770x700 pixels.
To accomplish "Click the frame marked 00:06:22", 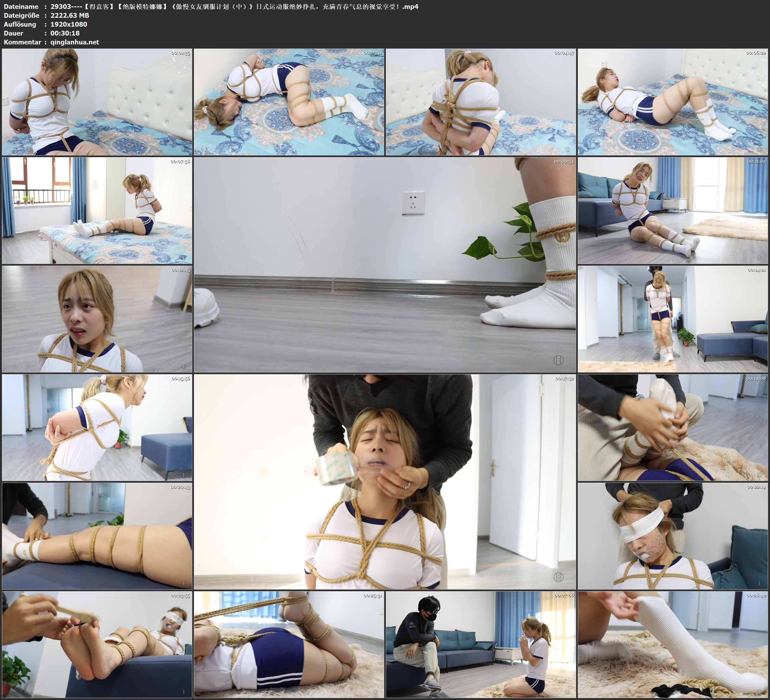I will pyautogui.click(x=673, y=102).
